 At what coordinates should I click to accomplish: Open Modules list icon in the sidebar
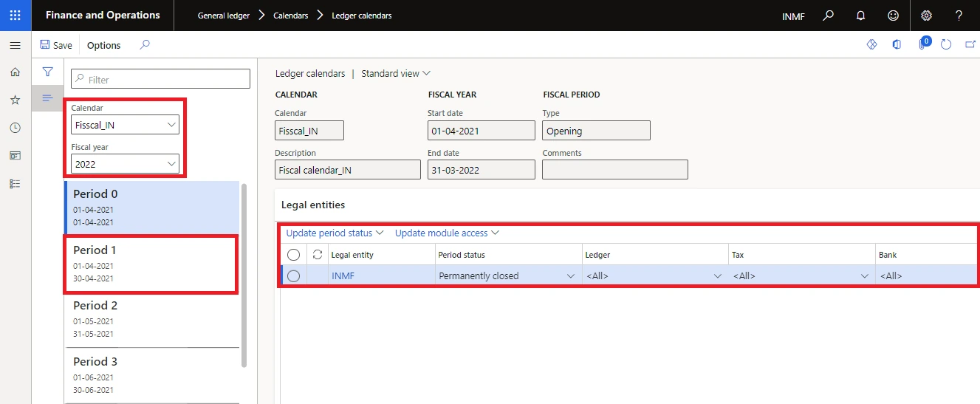[x=15, y=183]
